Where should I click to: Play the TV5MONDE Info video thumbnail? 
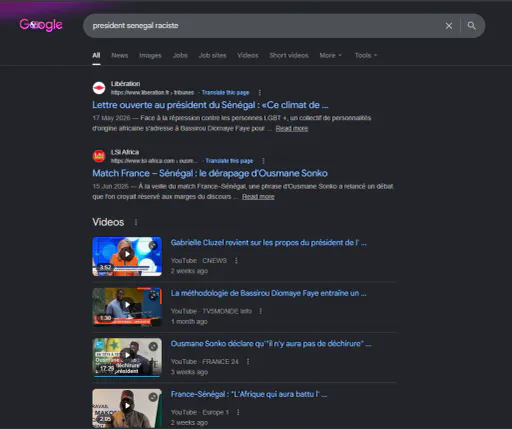point(127,307)
